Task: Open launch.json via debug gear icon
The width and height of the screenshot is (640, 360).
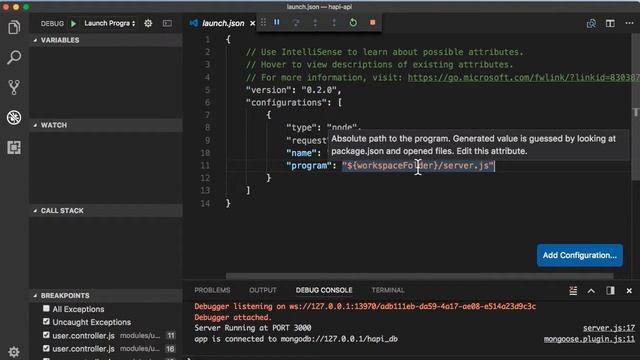Action: [x=148, y=23]
